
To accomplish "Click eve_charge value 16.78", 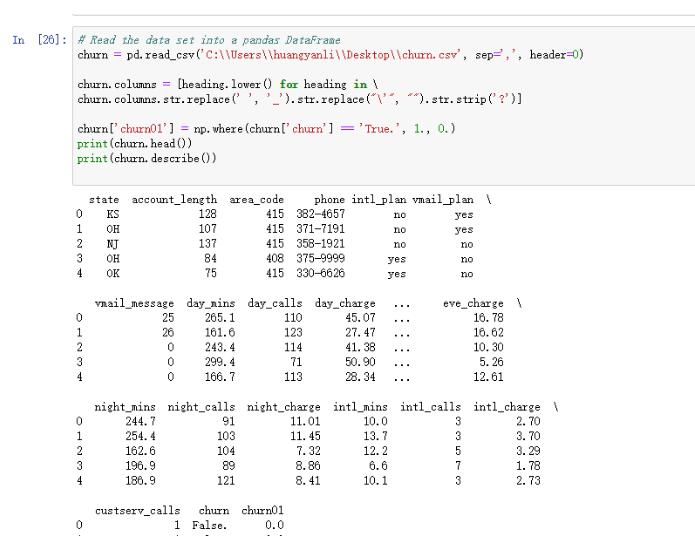I will (488, 318).
